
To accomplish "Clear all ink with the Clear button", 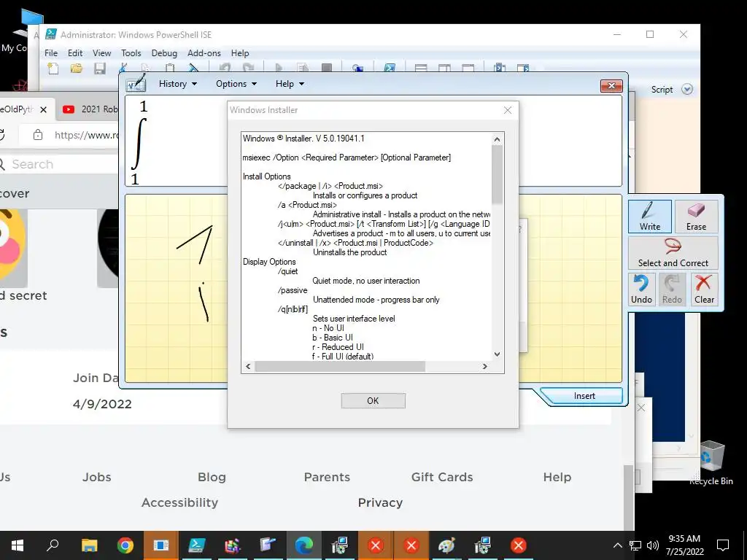I will (704, 289).
